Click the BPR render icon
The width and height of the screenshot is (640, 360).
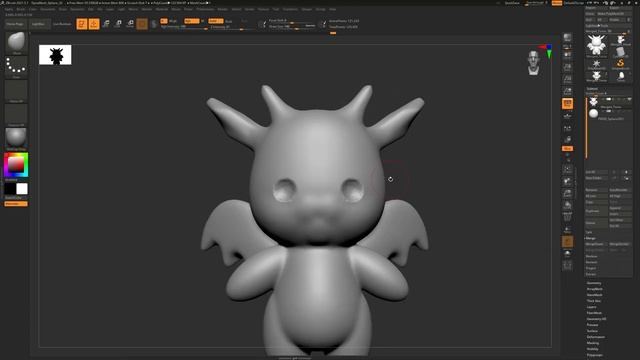tap(567, 38)
